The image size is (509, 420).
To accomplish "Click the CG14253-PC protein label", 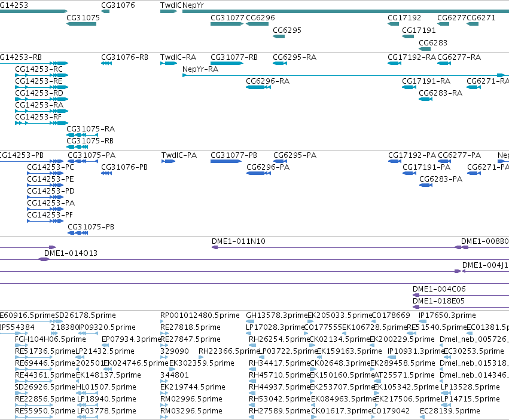I will tap(51, 167).
